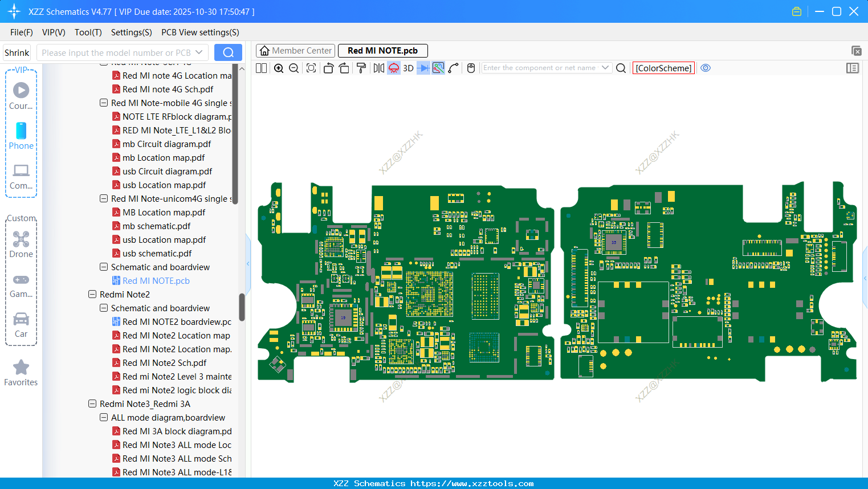Open the component or net name dropdown

coord(605,68)
